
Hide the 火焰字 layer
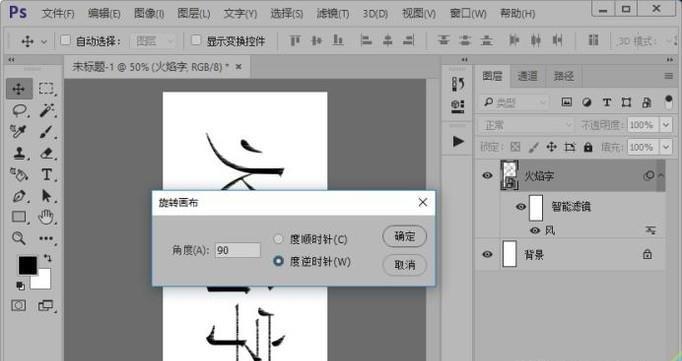point(488,175)
